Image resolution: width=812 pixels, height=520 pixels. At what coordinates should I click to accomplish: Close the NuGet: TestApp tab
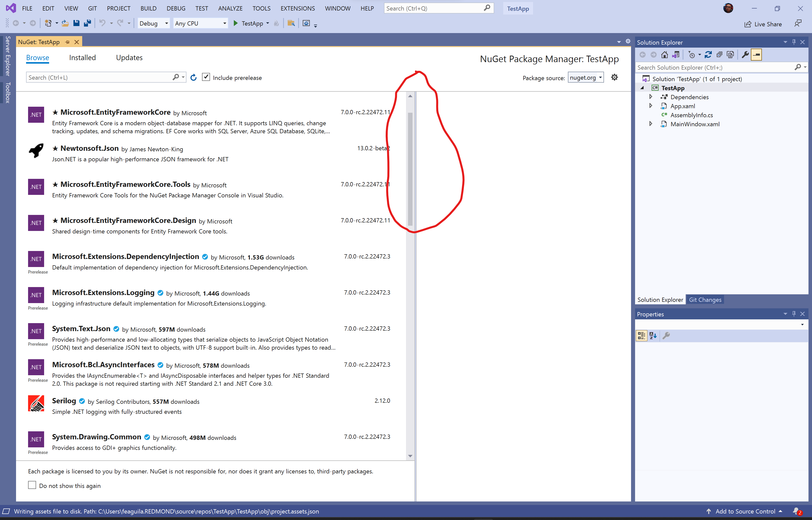point(77,42)
